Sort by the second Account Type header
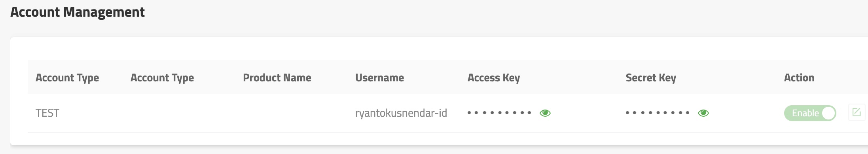868x154 pixels. [162, 78]
